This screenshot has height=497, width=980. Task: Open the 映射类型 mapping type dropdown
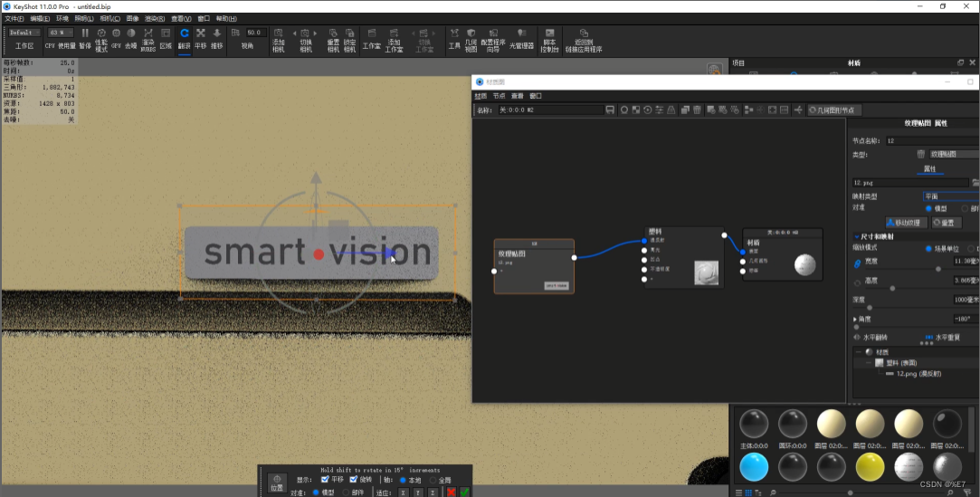[951, 196]
